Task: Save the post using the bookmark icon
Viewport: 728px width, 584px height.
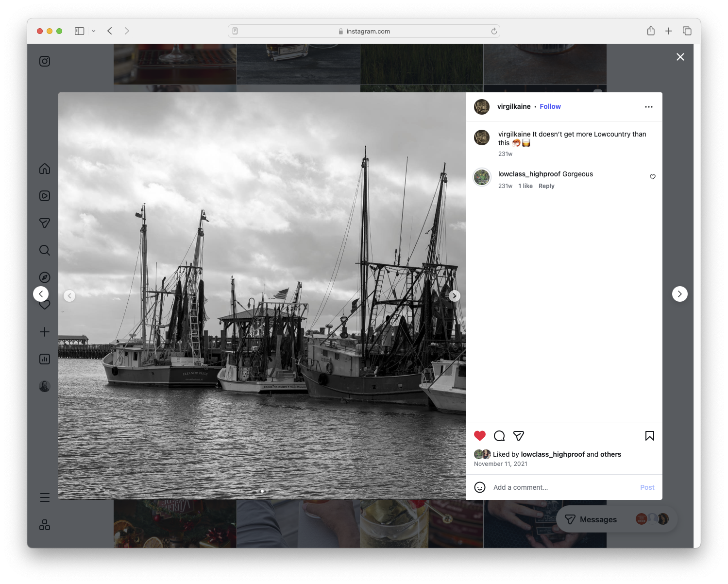Action: click(649, 436)
